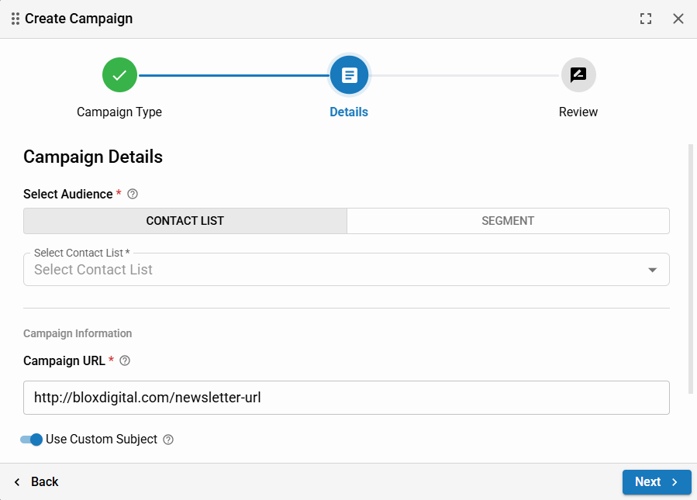Screen dimensions: 697x500
Task: Toggle the Use Custom Subject switch
Action: 31,440
